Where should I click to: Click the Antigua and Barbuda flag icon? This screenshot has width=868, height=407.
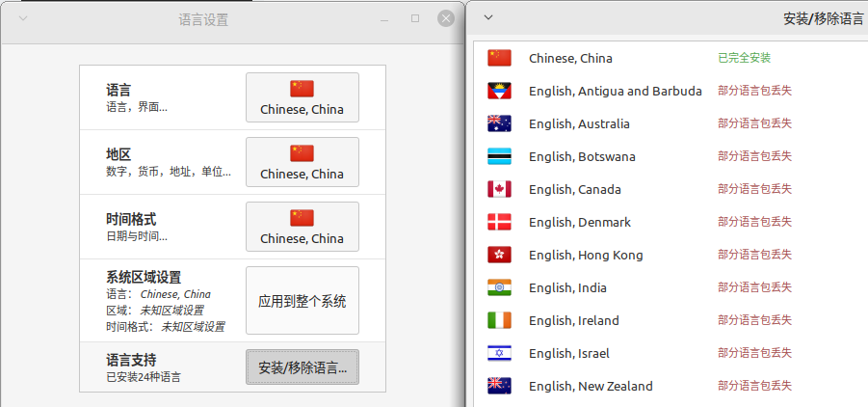(499, 91)
